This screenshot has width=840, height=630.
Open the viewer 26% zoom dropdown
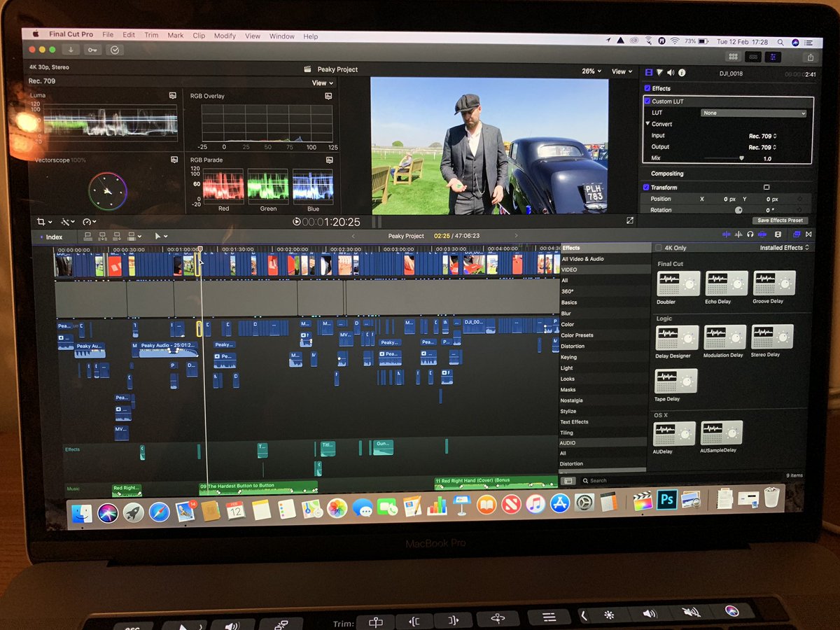click(x=591, y=71)
